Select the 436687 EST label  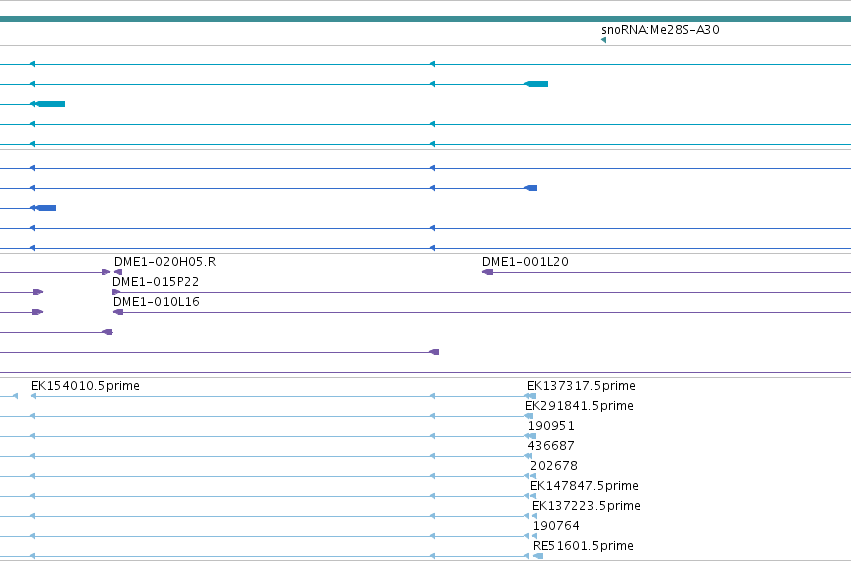point(551,446)
